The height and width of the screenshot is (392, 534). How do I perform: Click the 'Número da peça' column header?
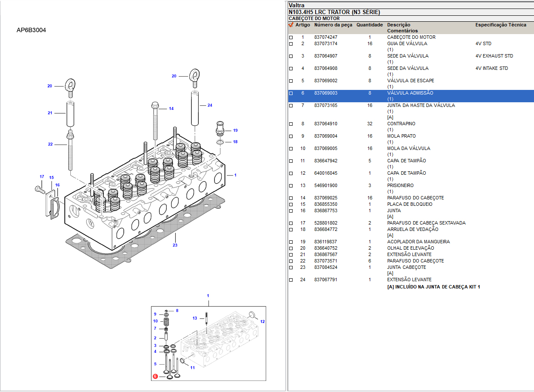tap(333, 25)
